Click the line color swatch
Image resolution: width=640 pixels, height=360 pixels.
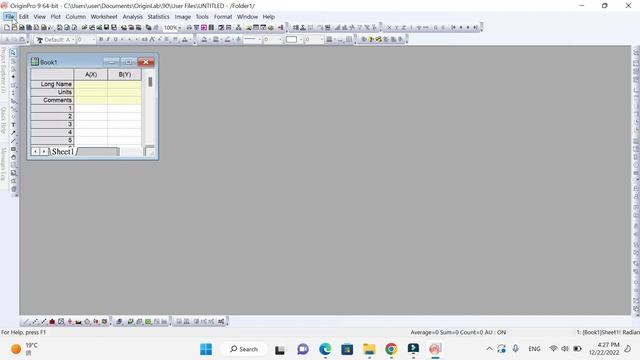(227, 40)
